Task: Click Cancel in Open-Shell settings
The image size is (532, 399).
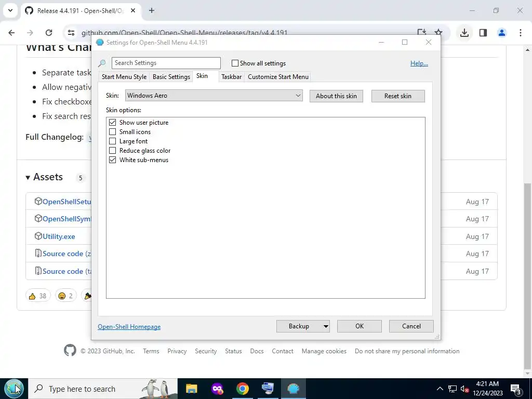Action: coord(411,326)
